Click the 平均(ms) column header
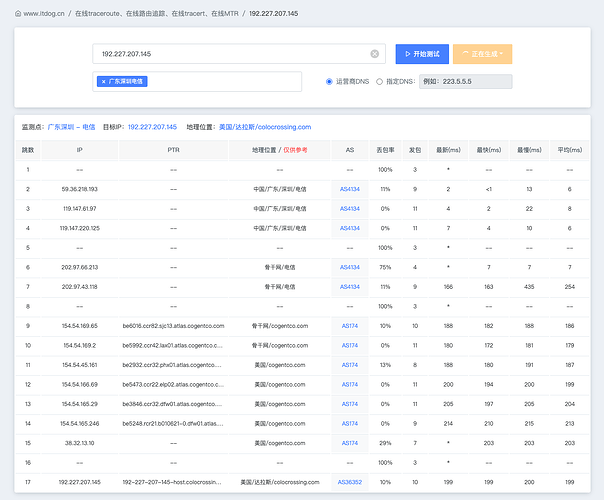604x500 pixels. [x=570, y=150]
